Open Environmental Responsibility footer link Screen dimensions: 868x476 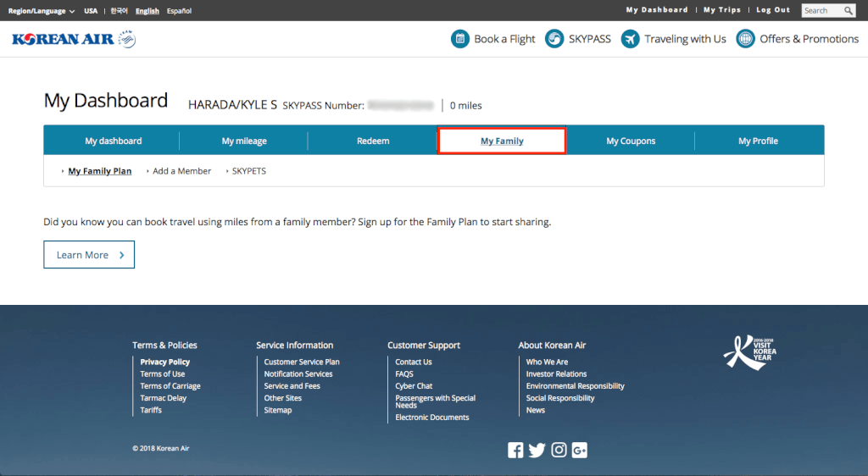click(576, 386)
